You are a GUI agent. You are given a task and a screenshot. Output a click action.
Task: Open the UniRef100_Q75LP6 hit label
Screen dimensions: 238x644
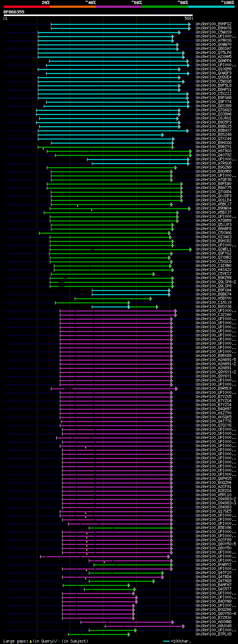tap(213, 52)
